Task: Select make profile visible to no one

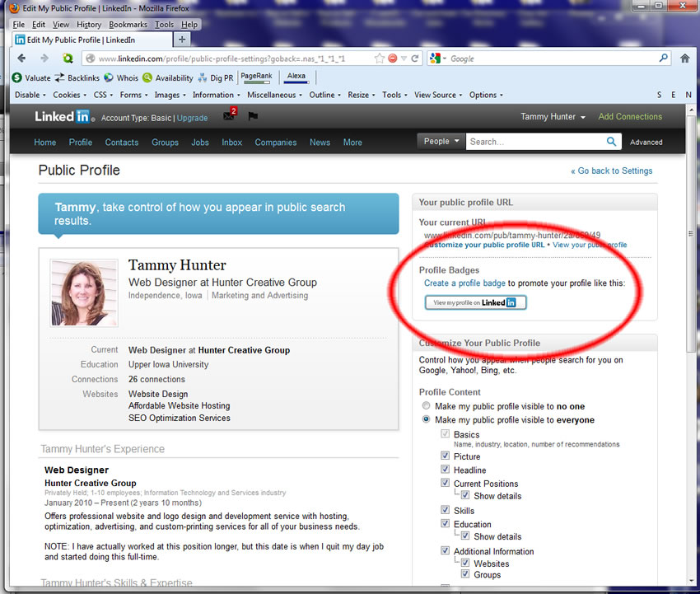Action: pos(426,405)
